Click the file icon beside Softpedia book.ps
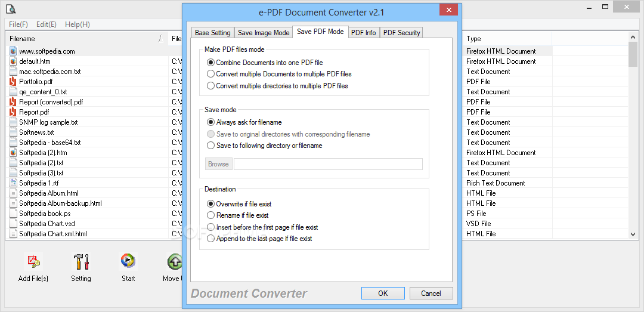 click(x=13, y=214)
